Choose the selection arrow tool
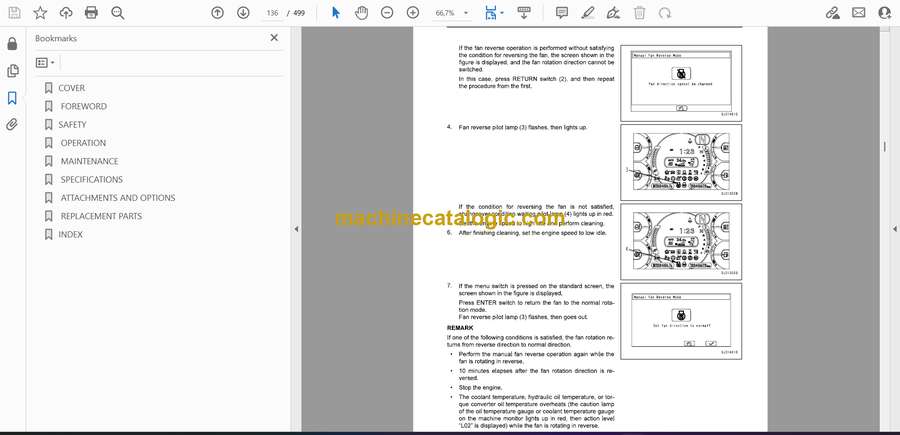This screenshot has height=435, width=900. click(x=336, y=13)
